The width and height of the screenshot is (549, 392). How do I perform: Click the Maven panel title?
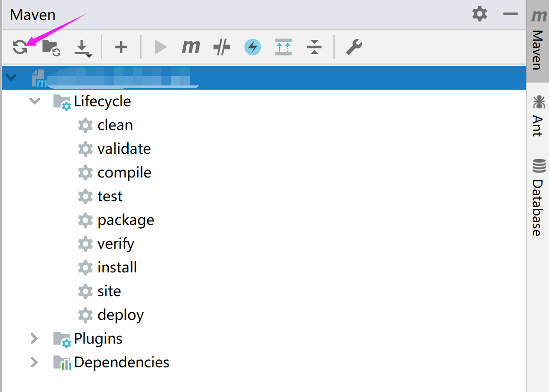(x=33, y=15)
